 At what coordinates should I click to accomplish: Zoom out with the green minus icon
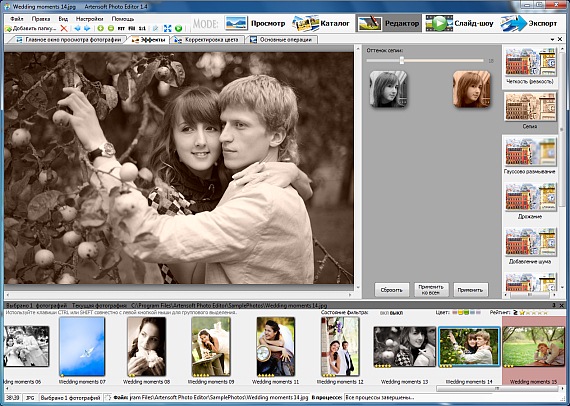pyautogui.click(x=111, y=28)
